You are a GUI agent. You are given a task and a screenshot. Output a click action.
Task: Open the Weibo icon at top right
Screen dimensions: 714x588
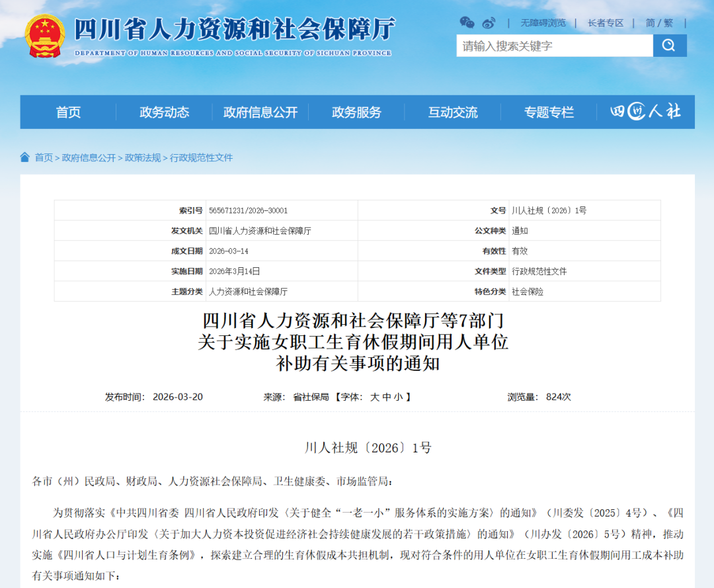point(488,22)
